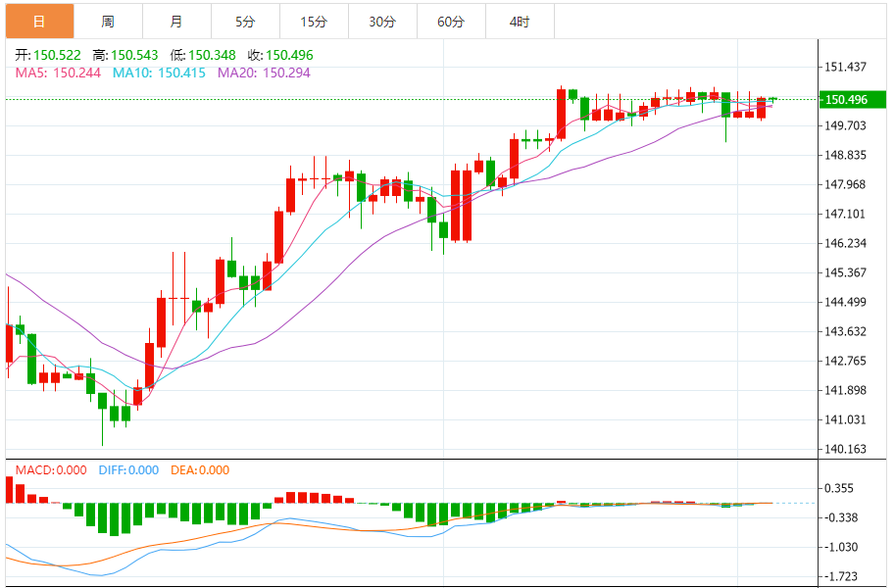This screenshot has width=895, height=588.
Task: Select the 日 daily chart tab
Action: tap(40, 22)
